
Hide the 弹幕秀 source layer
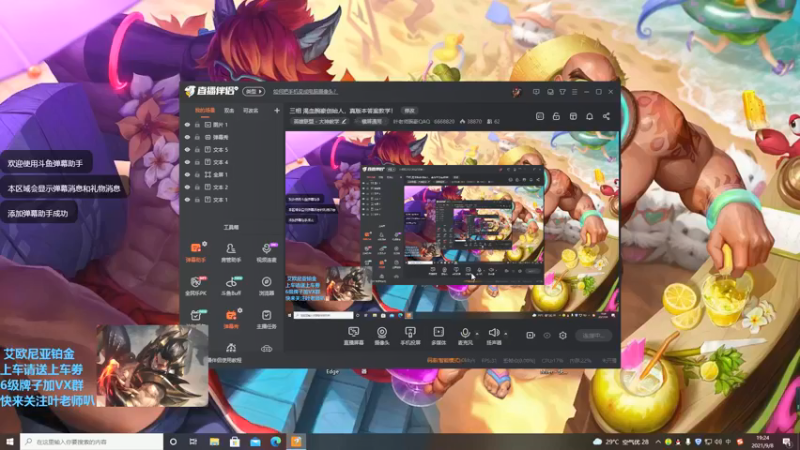click(x=187, y=137)
